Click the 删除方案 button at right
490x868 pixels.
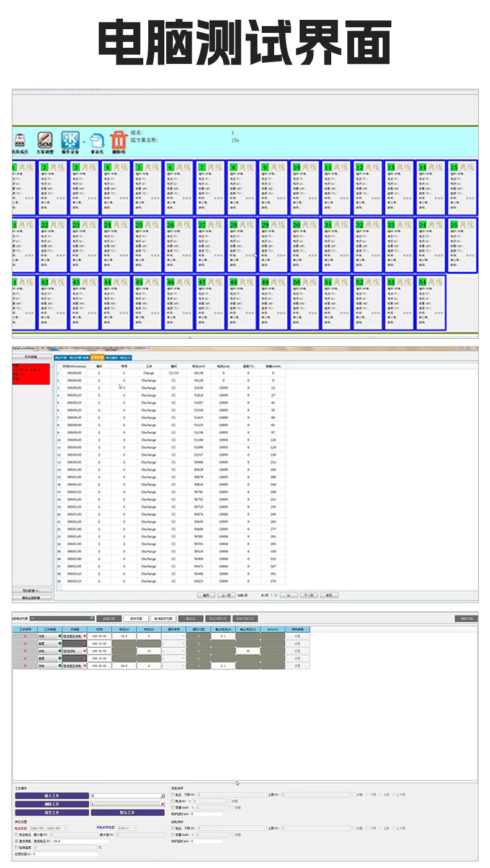point(466,619)
